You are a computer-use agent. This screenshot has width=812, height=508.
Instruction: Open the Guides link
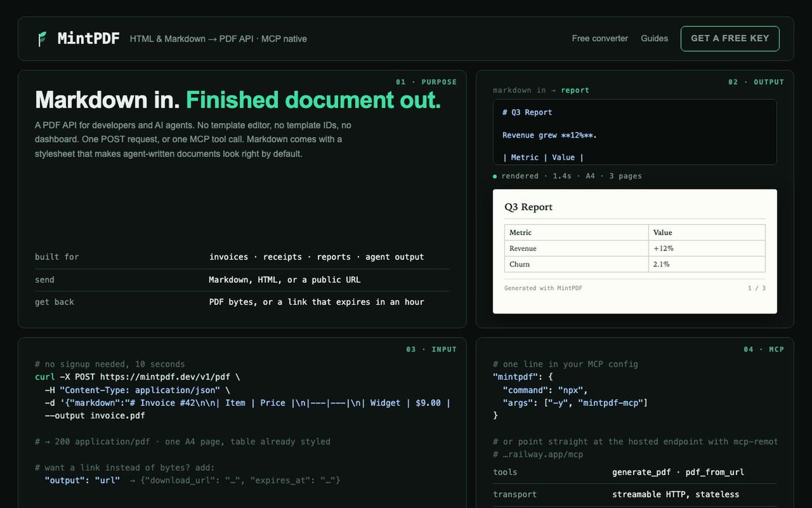pyautogui.click(x=654, y=38)
